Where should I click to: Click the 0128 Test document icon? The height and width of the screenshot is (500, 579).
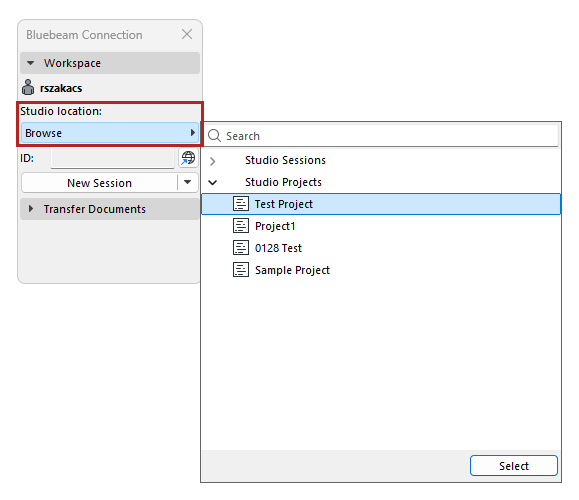[x=241, y=248]
